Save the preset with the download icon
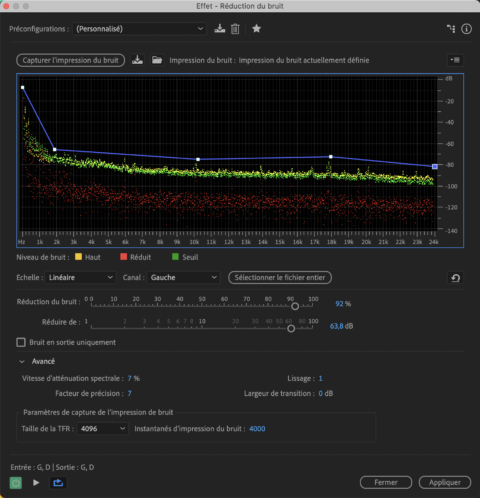The height and width of the screenshot is (498, 480). (219, 29)
